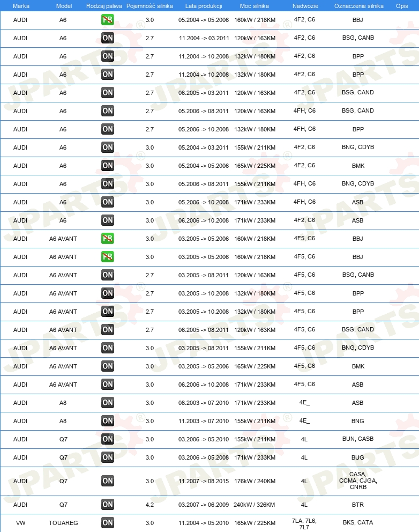Select the 7LA, 7L6, 7L7 body cell
The height and width of the screenshot is (532, 419).
click(x=304, y=524)
